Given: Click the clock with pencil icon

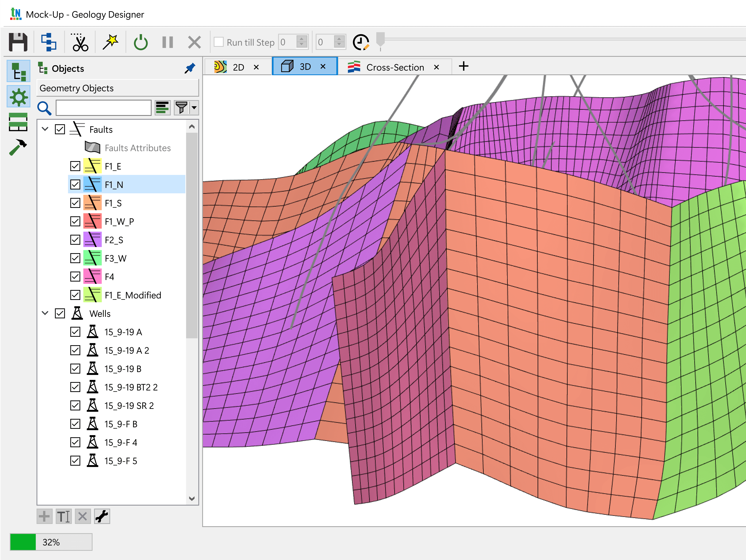Looking at the screenshot, I should [360, 42].
